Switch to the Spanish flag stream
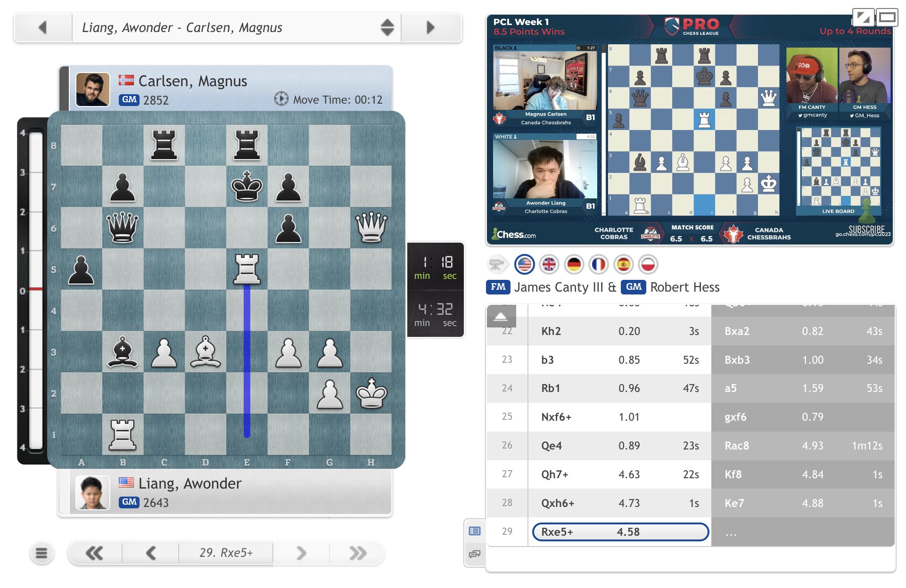906x588 pixels. coord(623,264)
